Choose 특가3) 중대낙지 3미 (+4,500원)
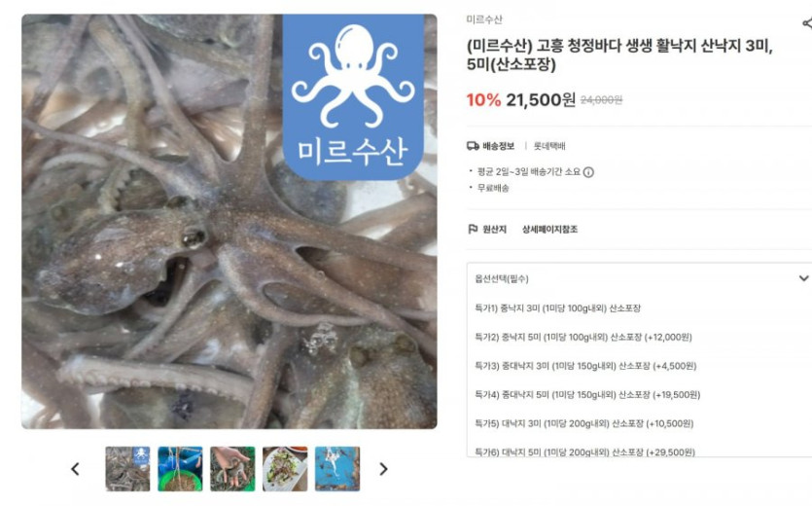Image resolution: width=812 pixels, height=506 pixels. tap(585, 366)
